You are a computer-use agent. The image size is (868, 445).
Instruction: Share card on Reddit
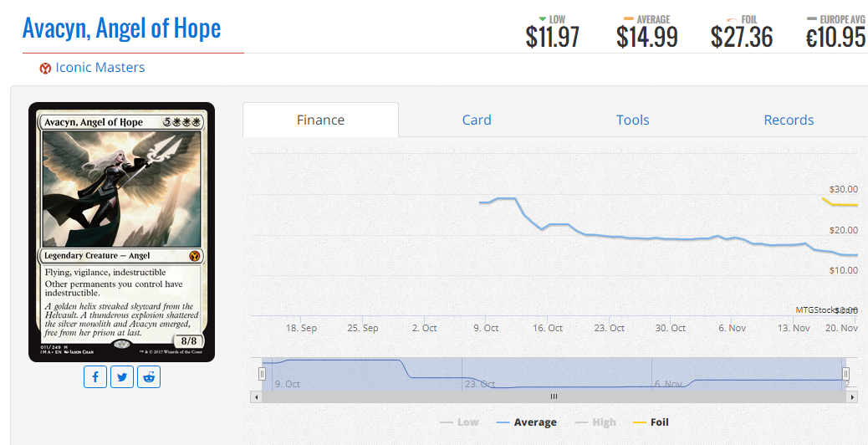click(x=149, y=377)
